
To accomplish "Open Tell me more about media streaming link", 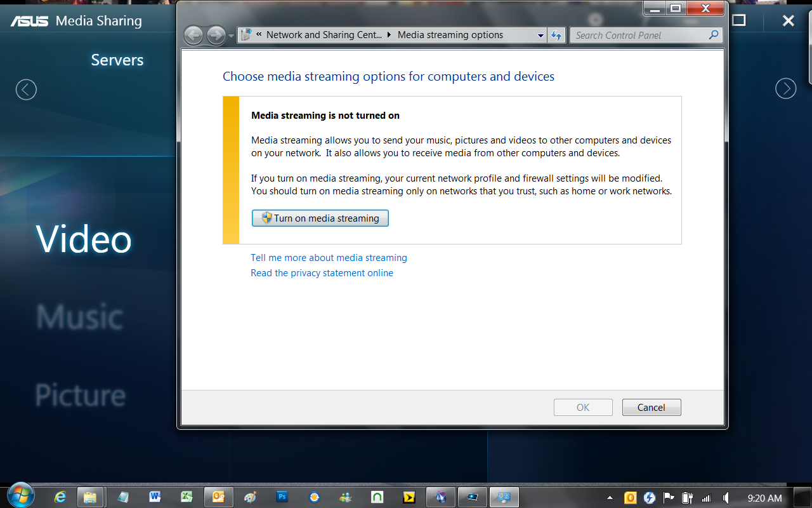I will tap(329, 258).
